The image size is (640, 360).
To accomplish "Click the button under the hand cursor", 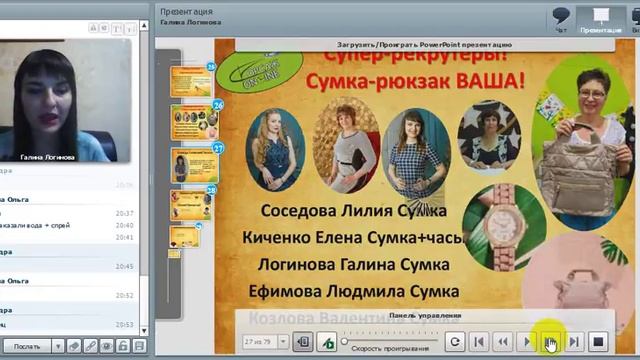I will (x=551, y=342).
